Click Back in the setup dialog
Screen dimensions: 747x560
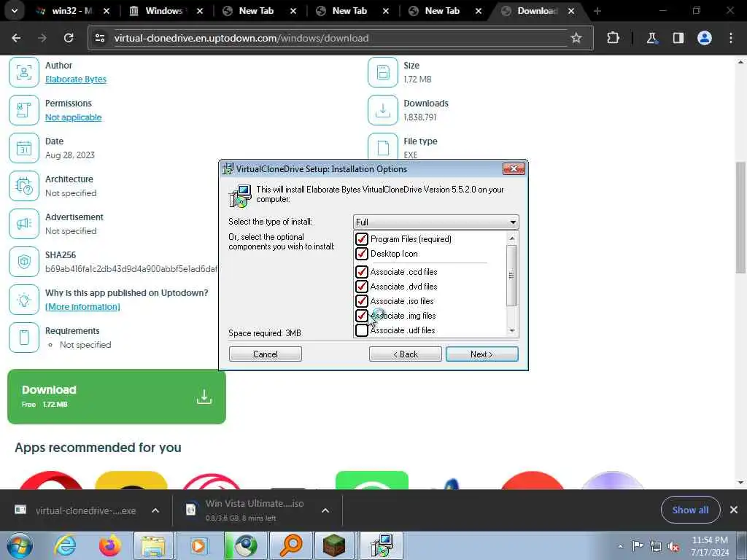tap(405, 354)
